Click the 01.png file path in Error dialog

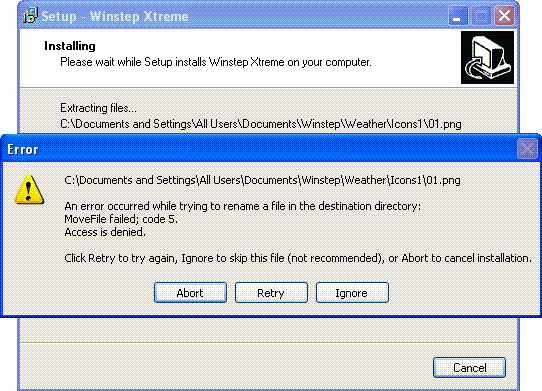tap(262, 180)
